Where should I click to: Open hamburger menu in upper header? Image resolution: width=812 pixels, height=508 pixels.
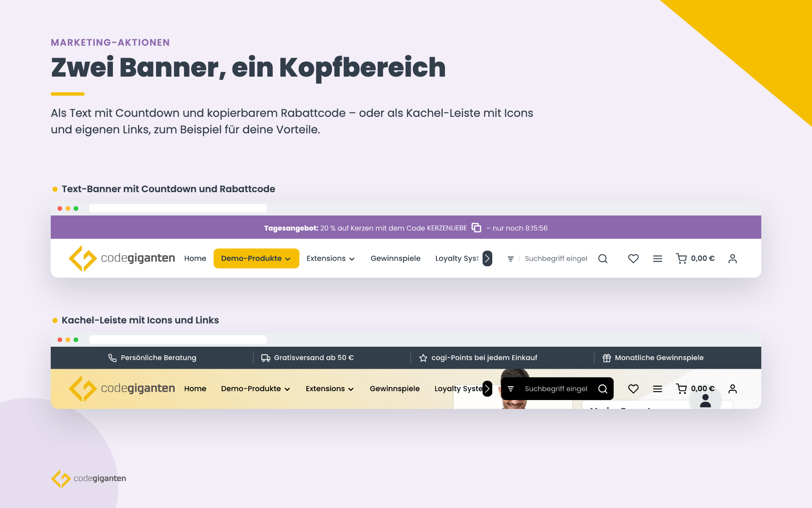657,259
